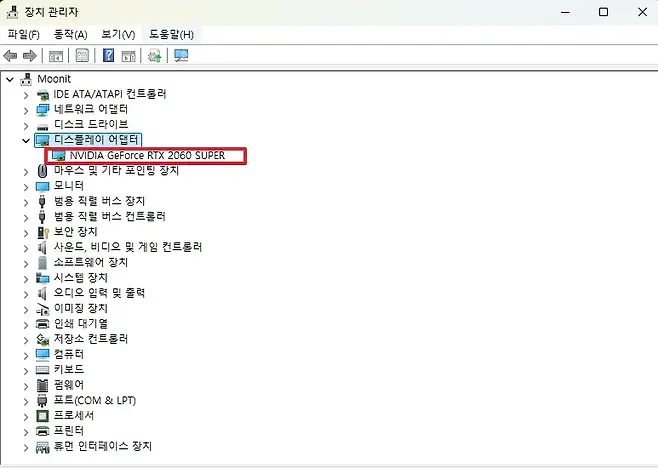Click the 펌웨어 chip icon
This screenshot has width=658, height=468.
tap(42, 385)
